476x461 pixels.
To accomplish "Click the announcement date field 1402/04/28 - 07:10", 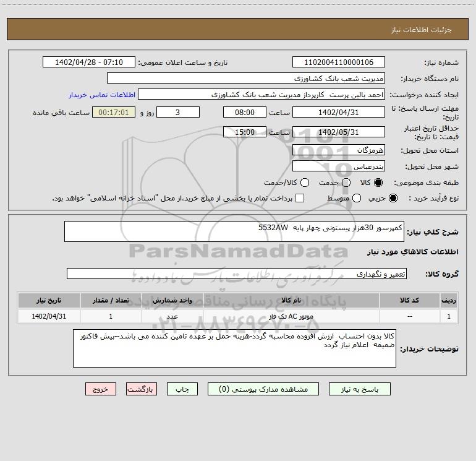I will coord(88,62).
